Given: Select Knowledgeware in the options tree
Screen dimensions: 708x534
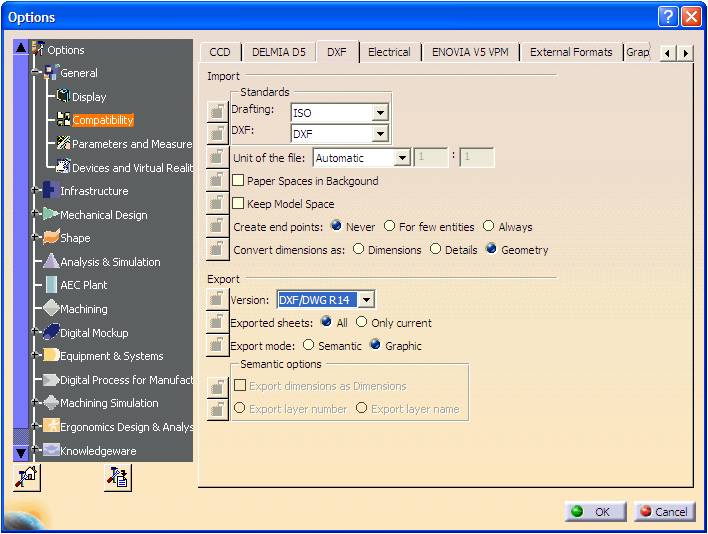Looking at the screenshot, I should 98,450.
